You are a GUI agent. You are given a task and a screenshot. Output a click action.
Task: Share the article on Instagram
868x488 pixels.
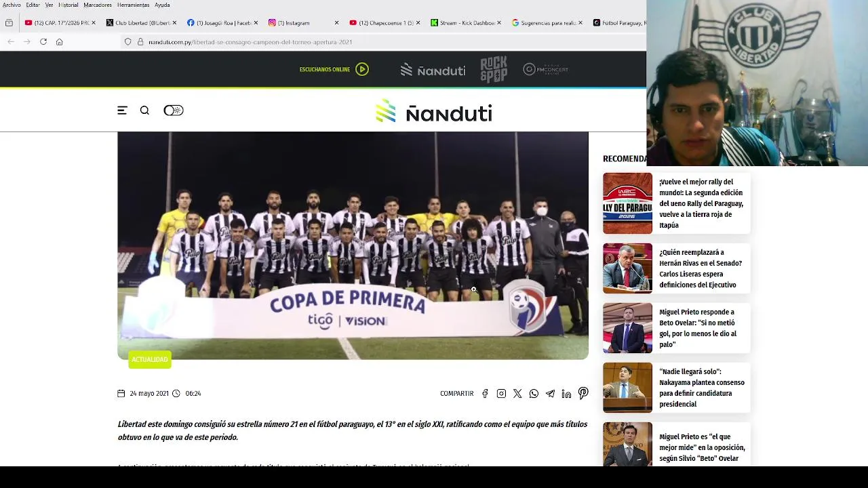501,393
